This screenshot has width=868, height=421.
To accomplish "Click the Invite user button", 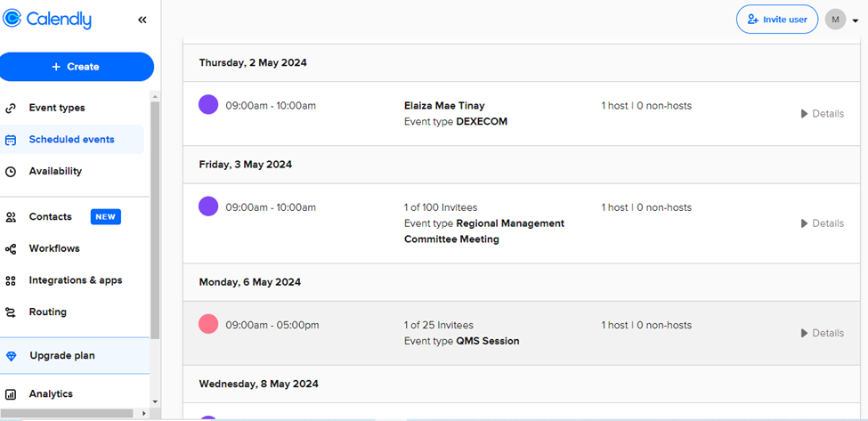I will click(x=776, y=20).
